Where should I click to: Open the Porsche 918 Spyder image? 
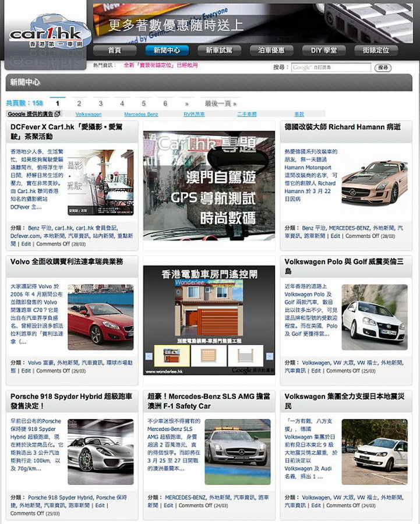[x=100, y=452]
